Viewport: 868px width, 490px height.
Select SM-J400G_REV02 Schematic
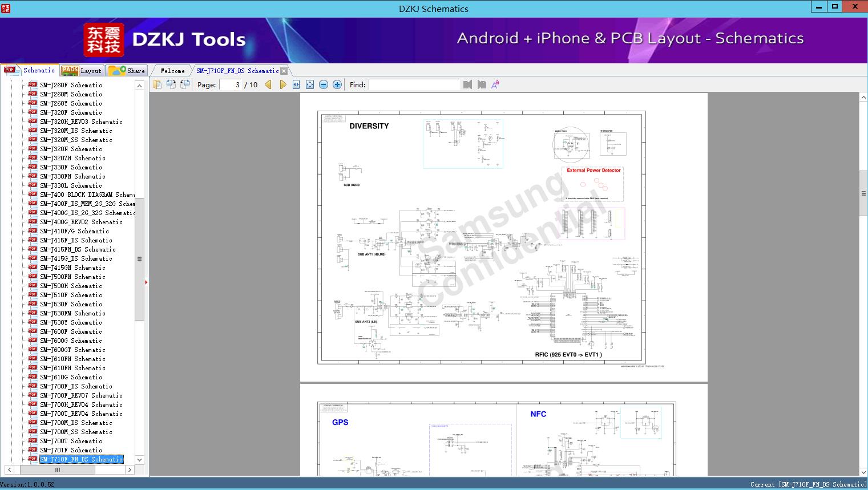[x=81, y=222]
